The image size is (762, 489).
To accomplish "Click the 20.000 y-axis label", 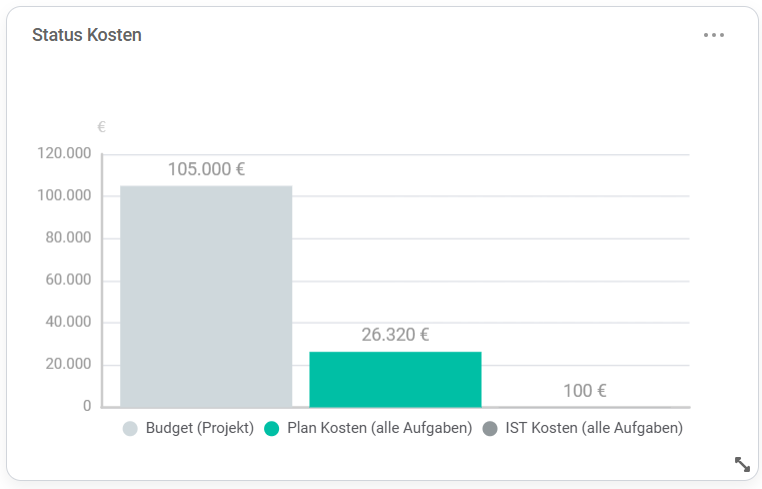I will pos(69,364).
